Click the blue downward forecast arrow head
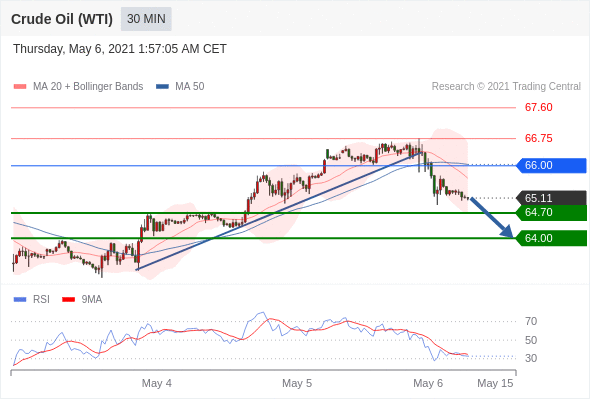The image size is (590, 400). pyautogui.click(x=507, y=231)
